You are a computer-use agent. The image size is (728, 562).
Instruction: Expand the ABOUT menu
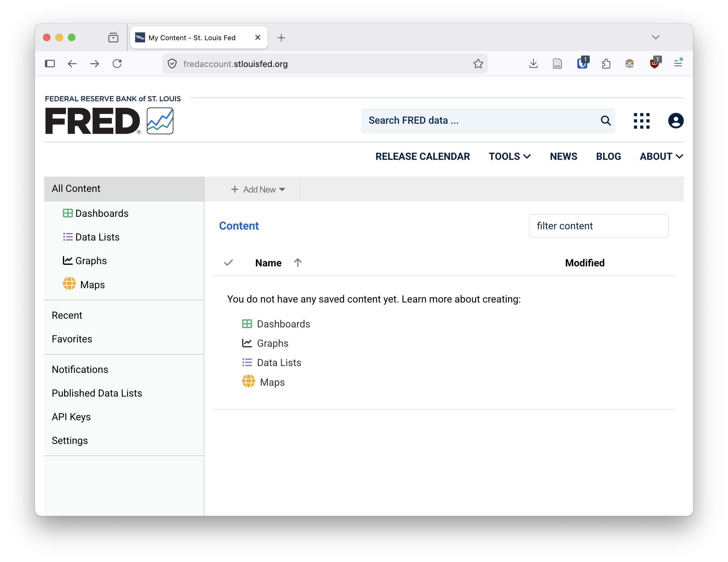(661, 156)
